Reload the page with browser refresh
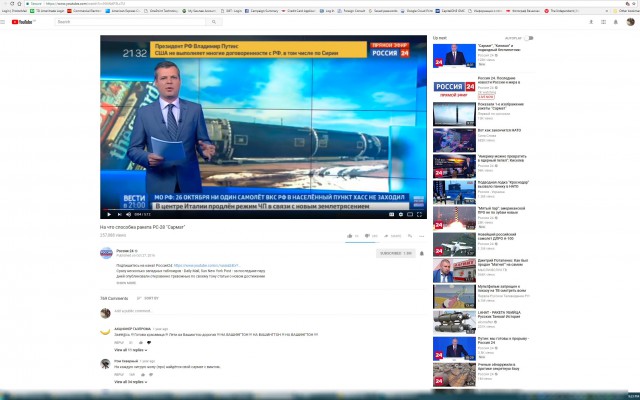This screenshot has width=640, height=400. [12, 4]
